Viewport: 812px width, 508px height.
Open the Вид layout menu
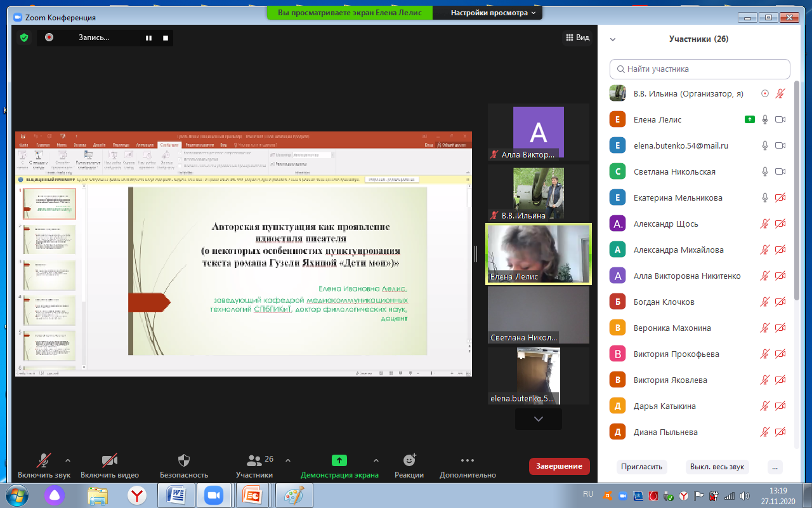click(x=577, y=38)
